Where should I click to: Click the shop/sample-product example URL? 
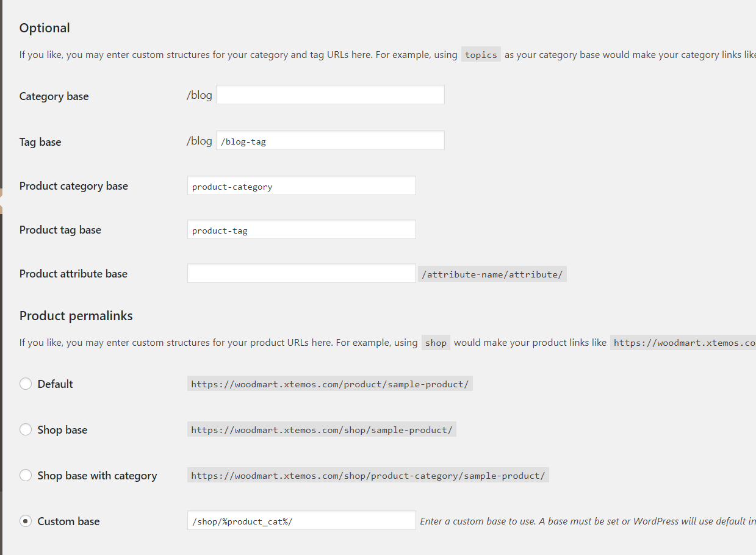[x=322, y=429]
